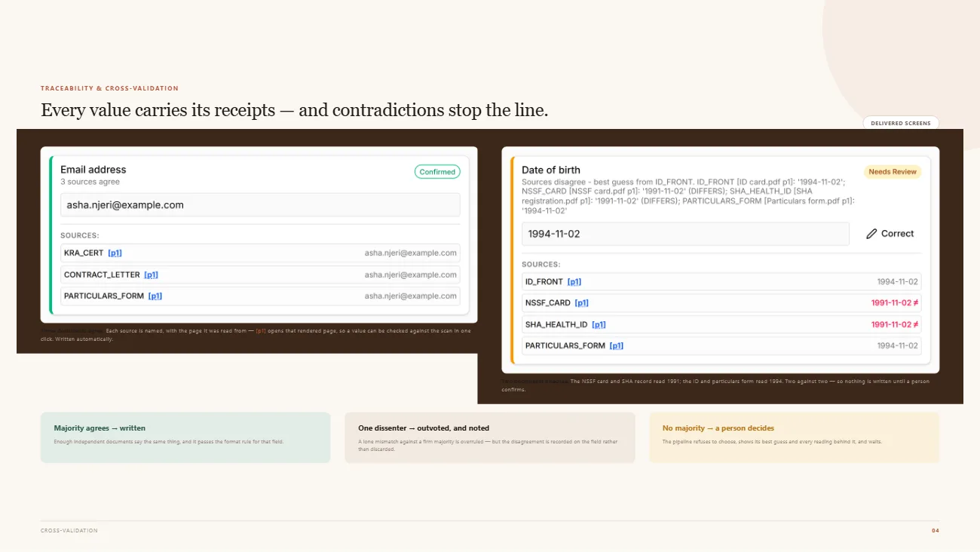
Task: Open the [p1] link in the Email card's PARTICULARS_FORM row
Action: 155,296
